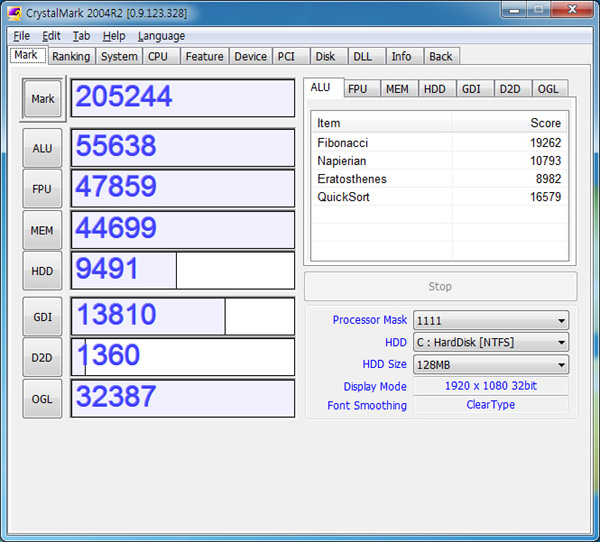This screenshot has height=542, width=600.
Task: Run the HDD benchmark button
Action: 42,271
